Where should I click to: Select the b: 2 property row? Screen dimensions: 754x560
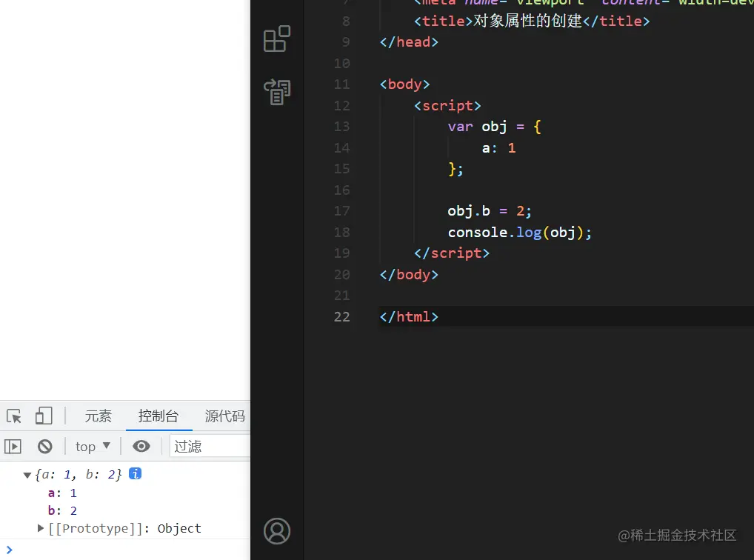click(62, 510)
